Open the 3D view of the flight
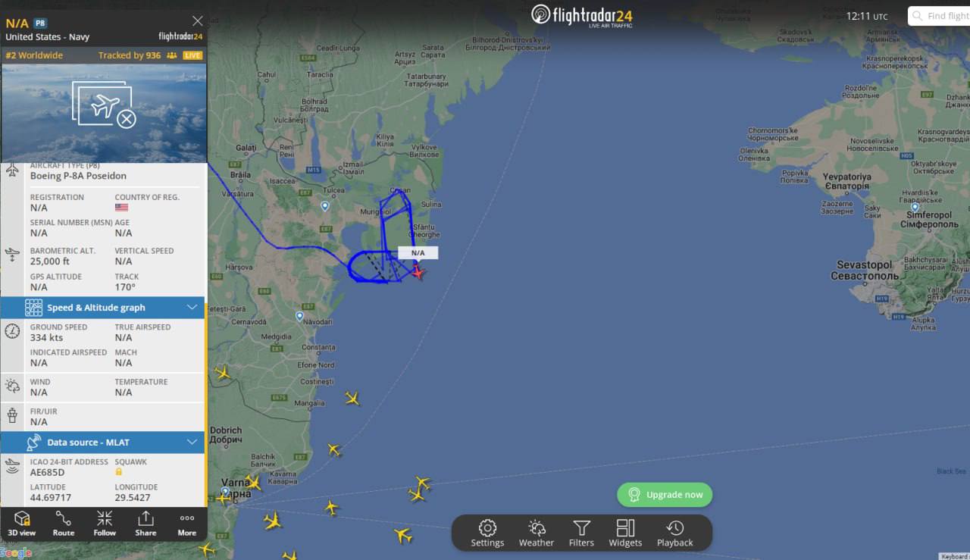970x560 pixels. pos(22,523)
